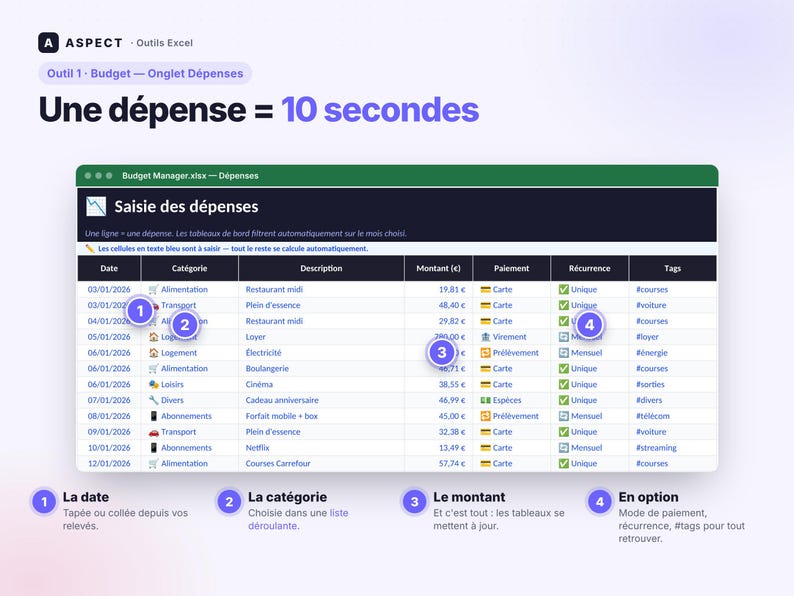The height and width of the screenshot is (596, 794).
Task: Click the cash icon beside Espèces
Action: coord(485,400)
